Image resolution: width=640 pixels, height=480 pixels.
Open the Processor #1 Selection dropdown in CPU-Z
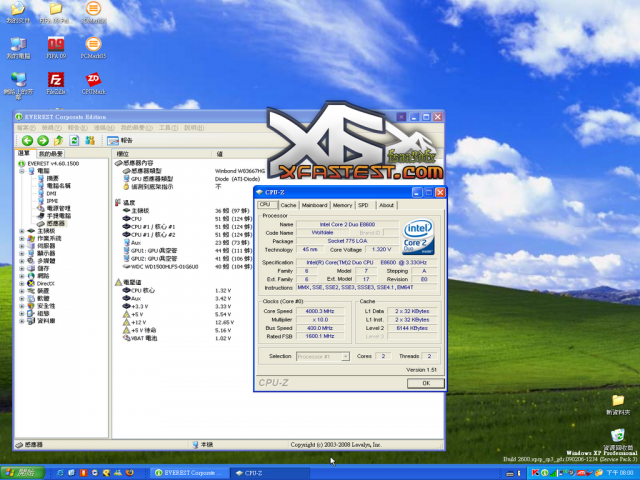(345, 356)
